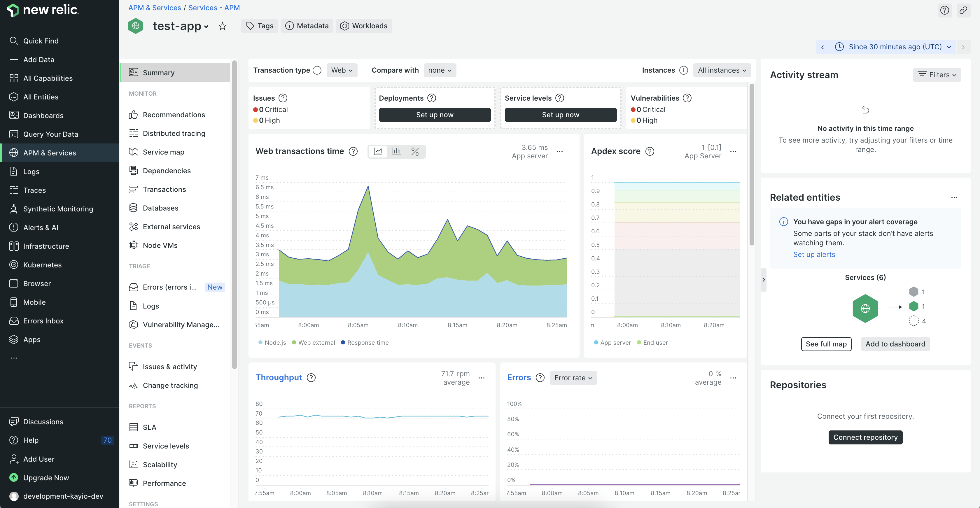
Task: Go to previous time range arrow
Action: [x=822, y=47]
